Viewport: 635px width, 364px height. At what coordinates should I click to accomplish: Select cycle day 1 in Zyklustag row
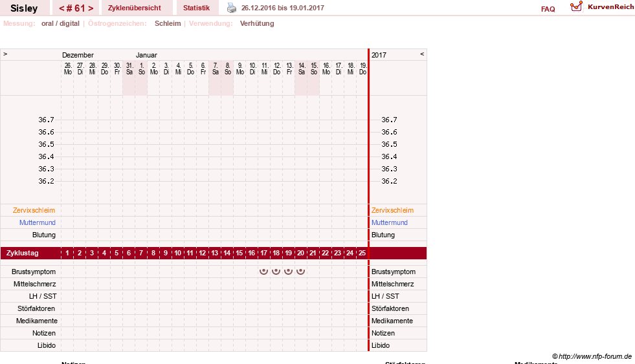tap(67, 253)
